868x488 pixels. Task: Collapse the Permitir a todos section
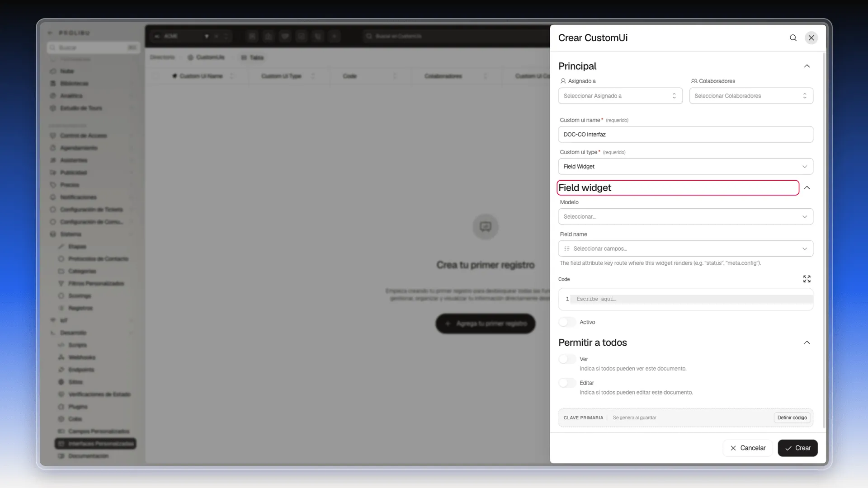[x=807, y=343]
